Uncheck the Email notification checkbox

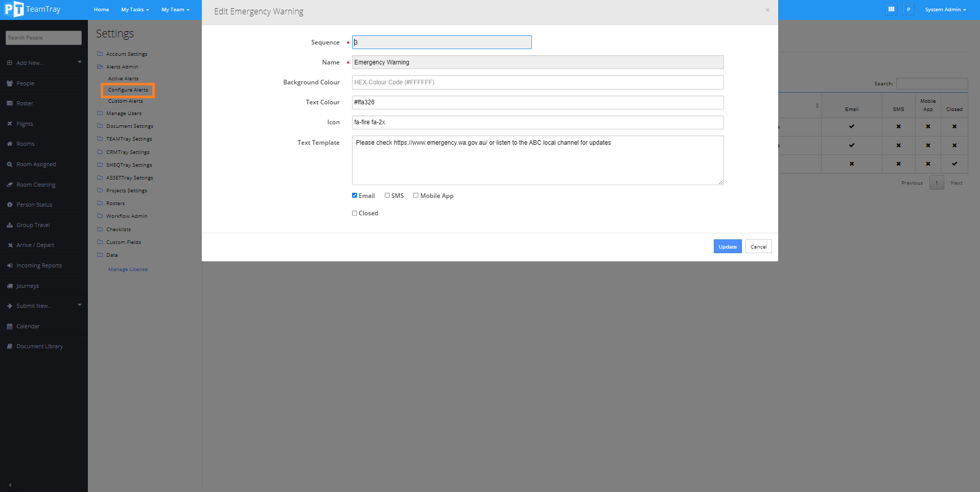355,195
